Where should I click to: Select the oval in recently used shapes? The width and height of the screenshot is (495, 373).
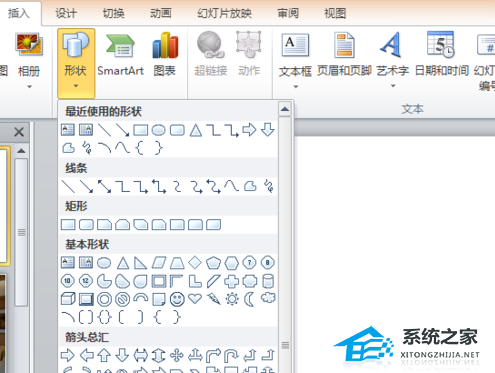coord(159,130)
